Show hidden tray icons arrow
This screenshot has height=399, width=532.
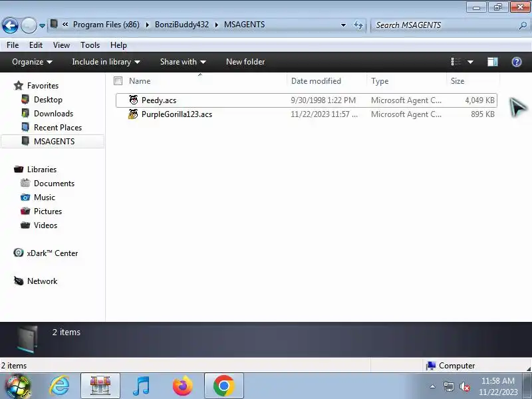(433, 386)
